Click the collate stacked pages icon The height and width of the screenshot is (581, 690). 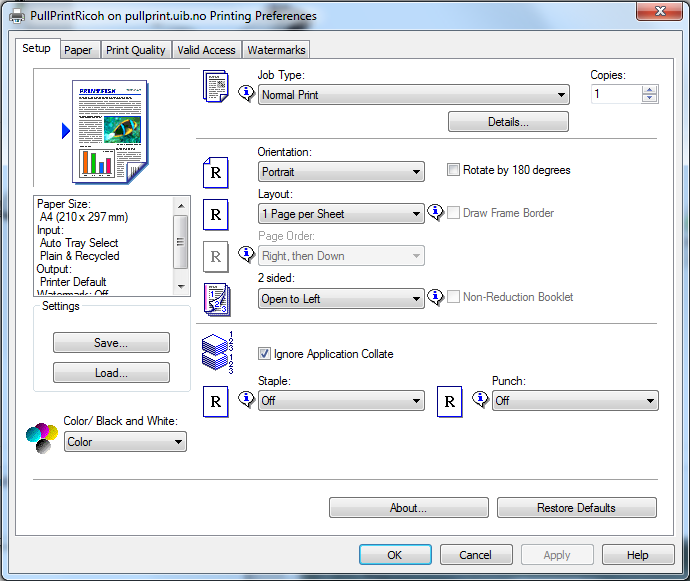217,353
